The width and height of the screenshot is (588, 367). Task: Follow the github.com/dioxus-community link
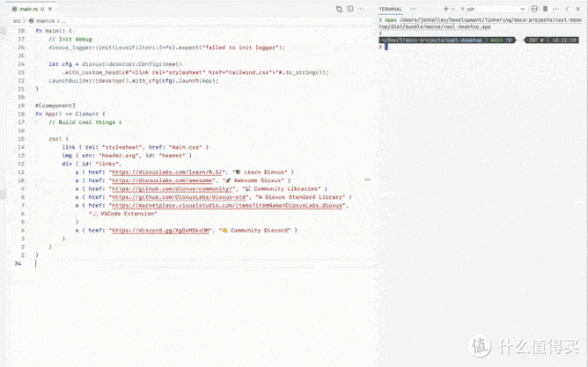click(x=173, y=189)
